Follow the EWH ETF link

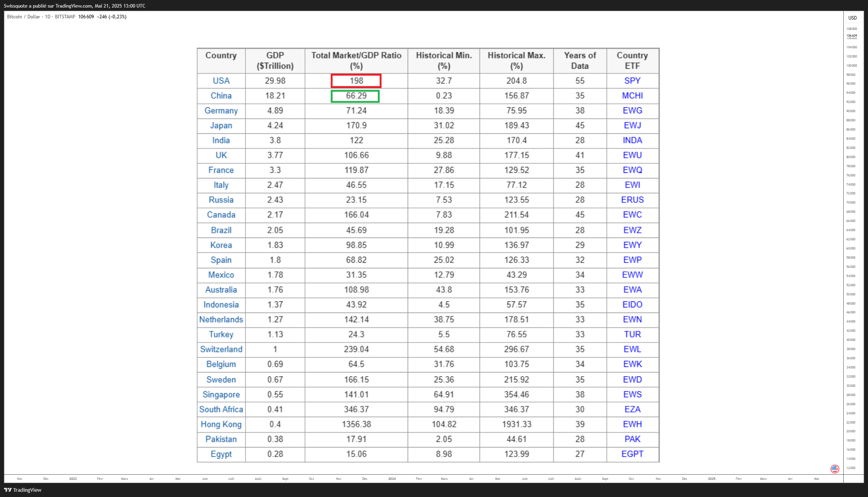pos(632,424)
